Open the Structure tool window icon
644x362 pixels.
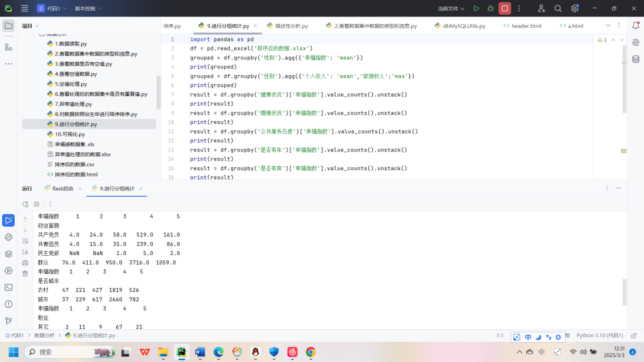[8, 47]
